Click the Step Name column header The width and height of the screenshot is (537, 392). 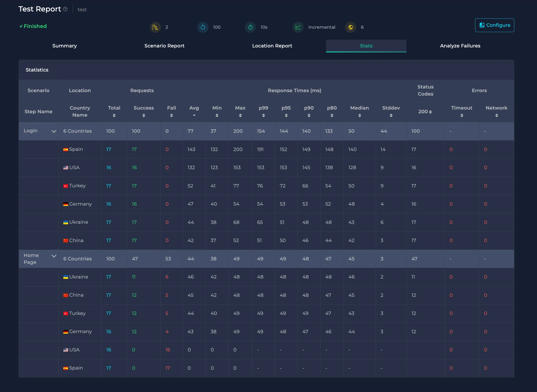click(x=39, y=112)
